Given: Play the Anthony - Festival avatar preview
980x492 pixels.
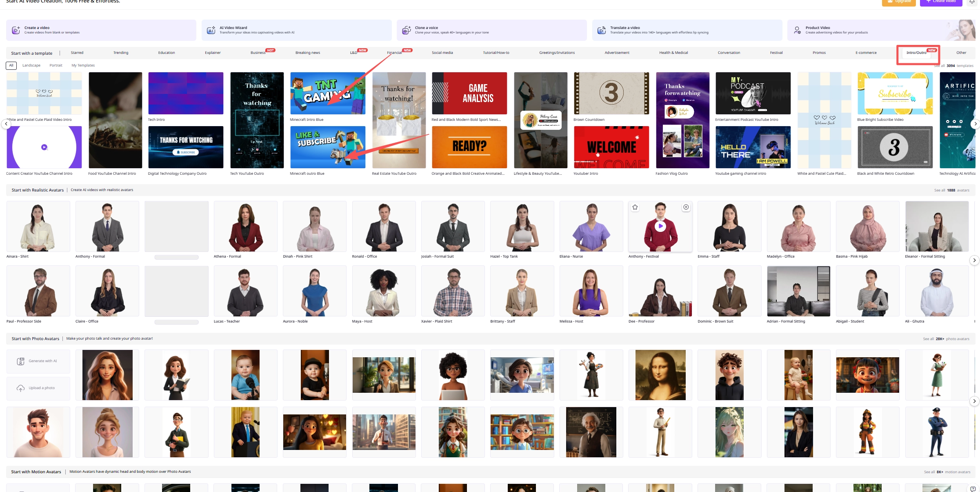Looking at the screenshot, I should pyautogui.click(x=660, y=226).
